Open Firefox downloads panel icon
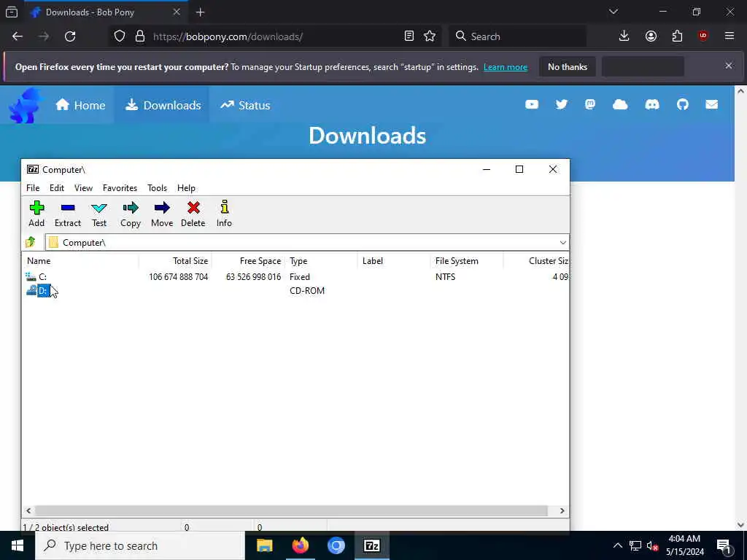The height and width of the screenshot is (560, 747). (624, 36)
